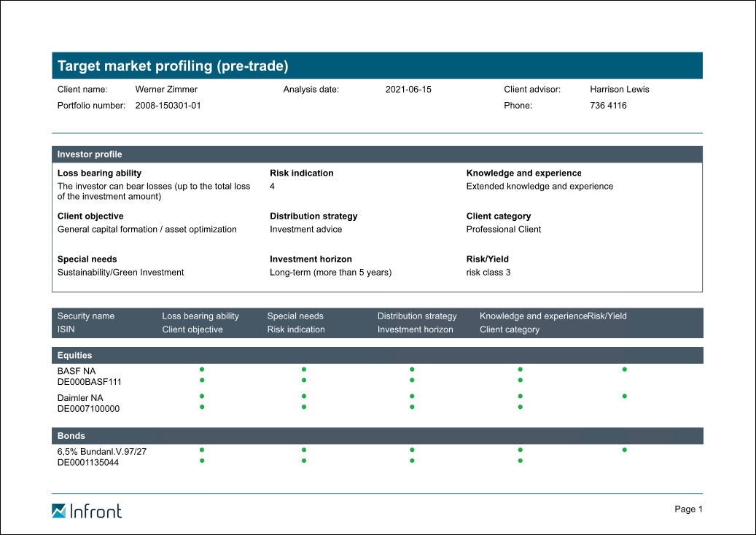Click the Infront logo icon
This screenshot has height=535, width=756.
pos(59,511)
